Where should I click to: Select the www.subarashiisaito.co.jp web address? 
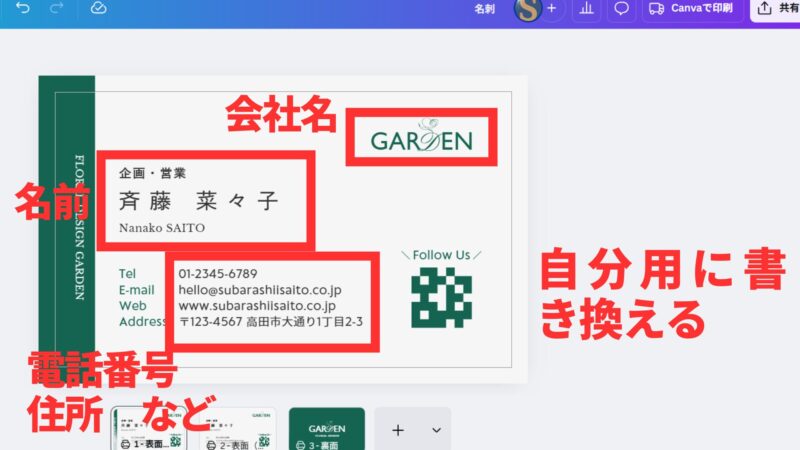(x=257, y=306)
